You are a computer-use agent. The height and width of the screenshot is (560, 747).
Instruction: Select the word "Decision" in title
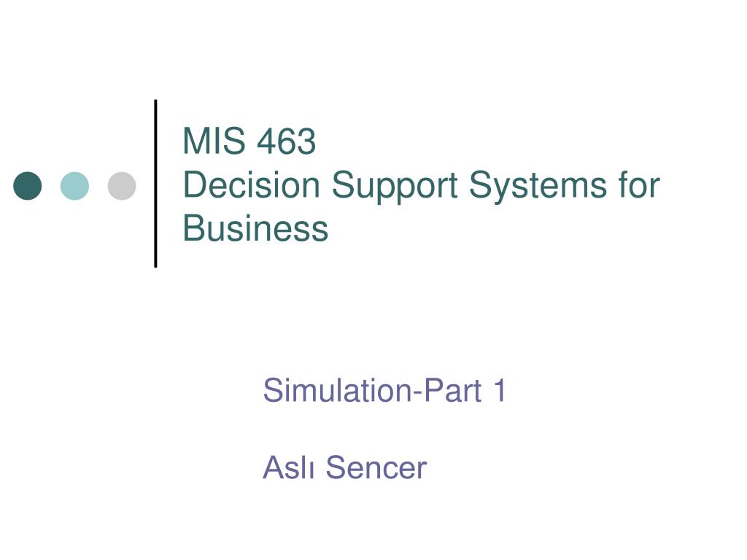(x=251, y=184)
